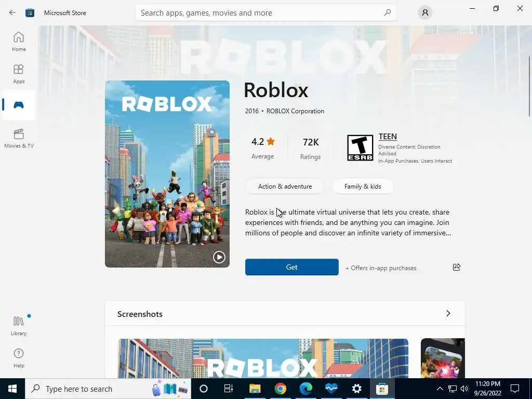This screenshot has height=399, width=532.
Task: Open the user account profile icon
Action: pos(425,13)
